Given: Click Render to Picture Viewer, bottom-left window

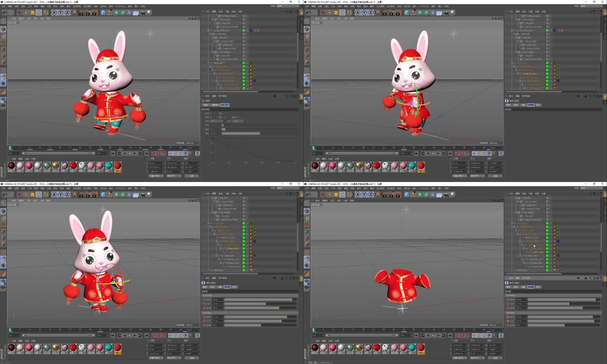Looking at the screenshot, I should pos(88,195).
